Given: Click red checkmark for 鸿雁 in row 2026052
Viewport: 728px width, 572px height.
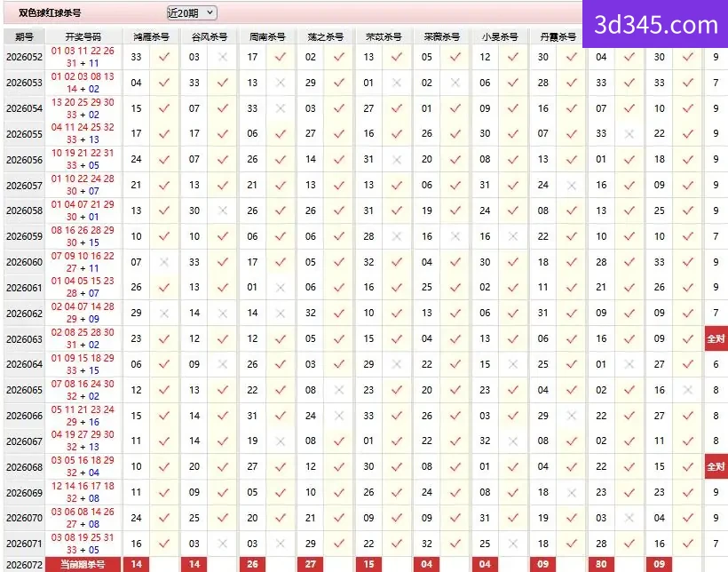Looking at the screenshot, I should click(x=164, y=57).
